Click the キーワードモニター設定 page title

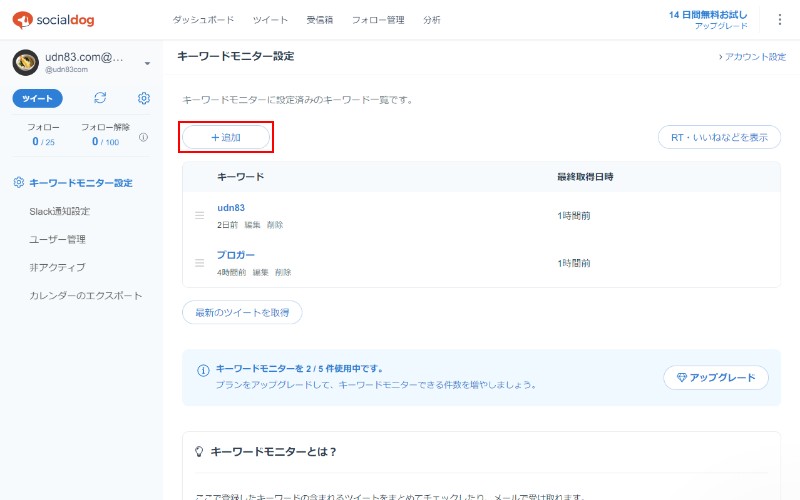pyautogui.click(x=236, y=56)
